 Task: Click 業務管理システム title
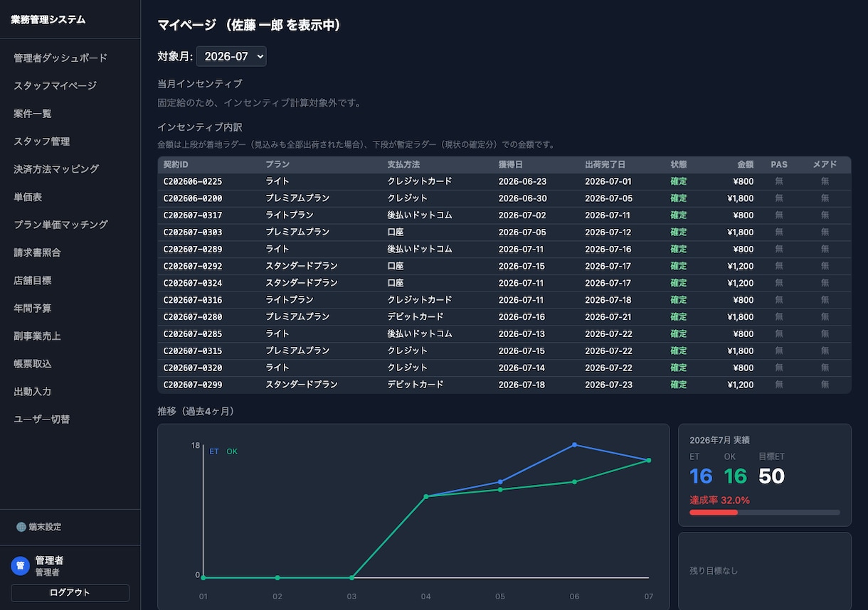point(48,20)
